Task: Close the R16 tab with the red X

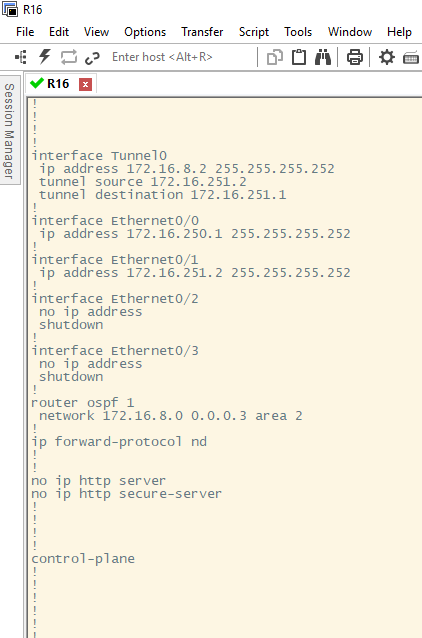Action: coord(85,84)
